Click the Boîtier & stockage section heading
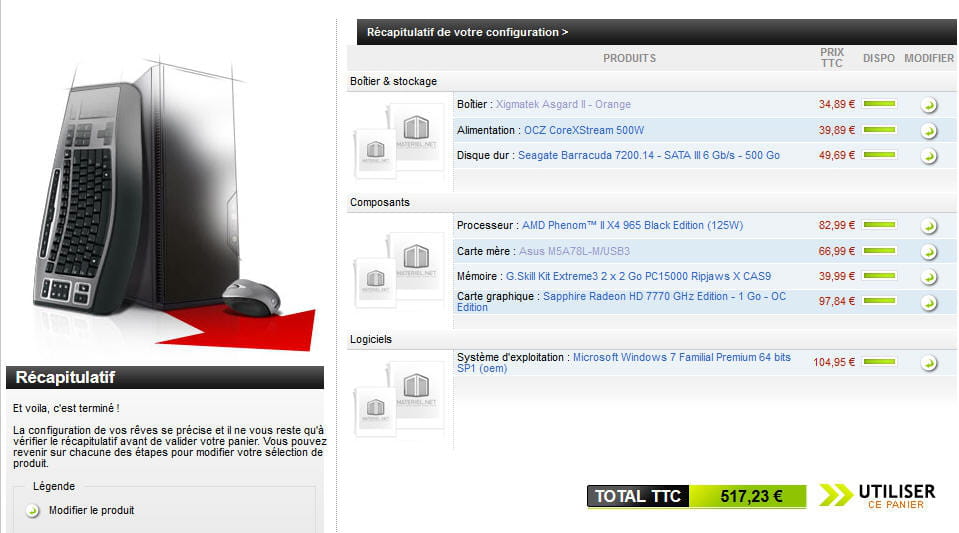This screenshot has height=533, width=959. tap(393, 81)
